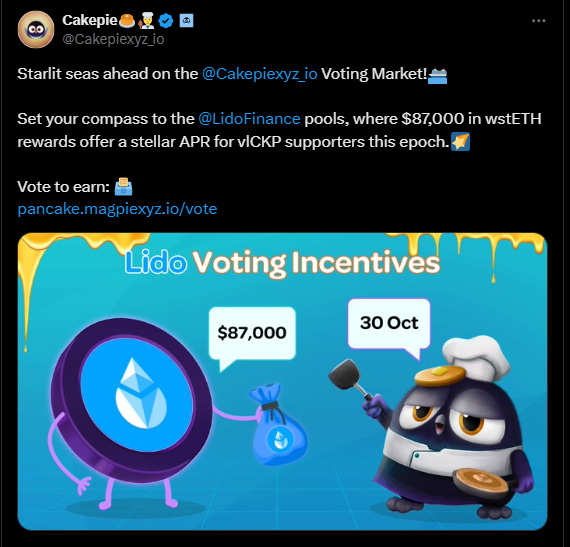The image size is (570, 547).
Task: Follow the @Cakepiexyz_io mention in tweet text
Action: coord(260,74)
